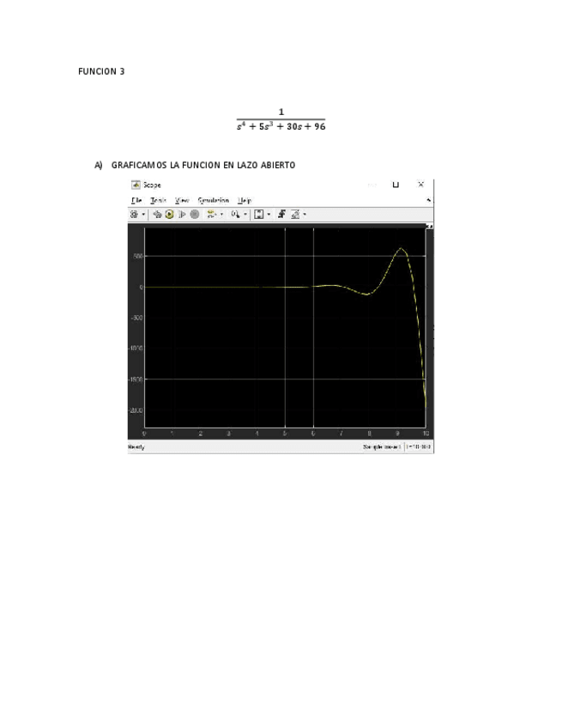
Task: Expand the highlight block dropdown arrow
Action: (221, 215)
